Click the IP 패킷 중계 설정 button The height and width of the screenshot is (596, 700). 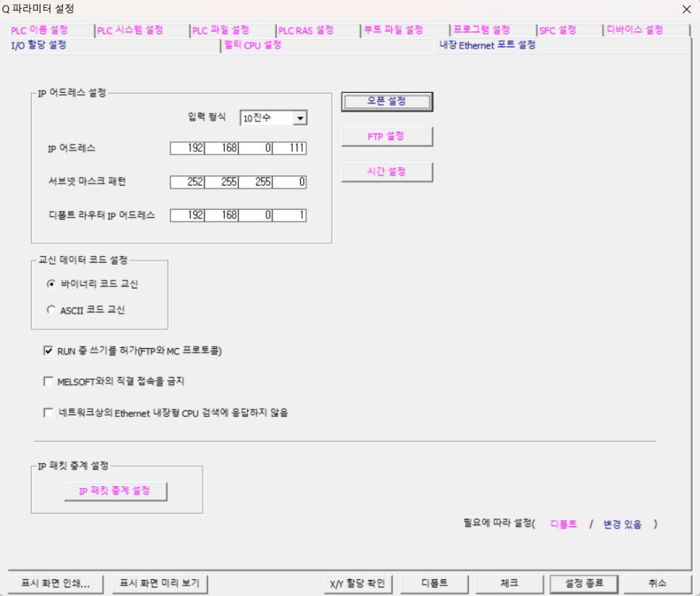point(115,491)
